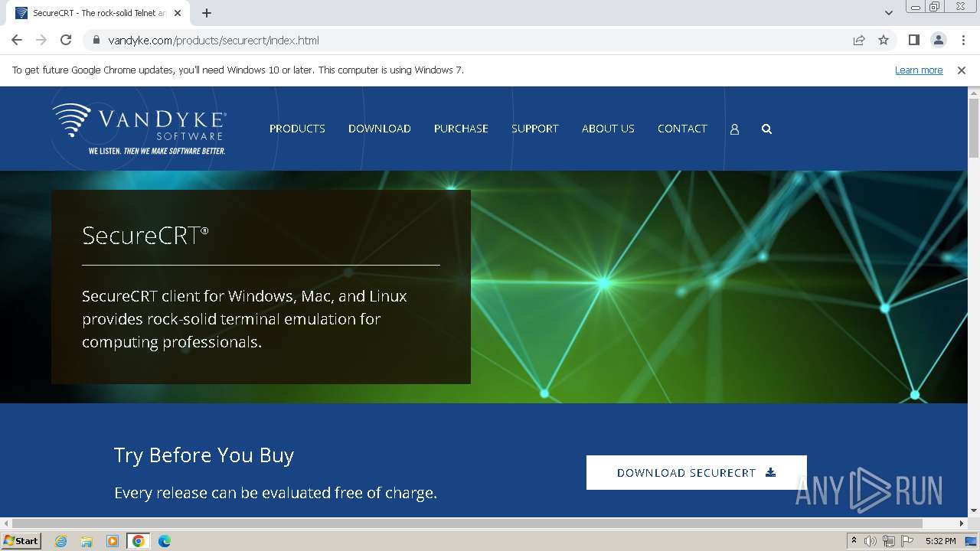Go back with the browser back arrow

(x=17, y=40)
